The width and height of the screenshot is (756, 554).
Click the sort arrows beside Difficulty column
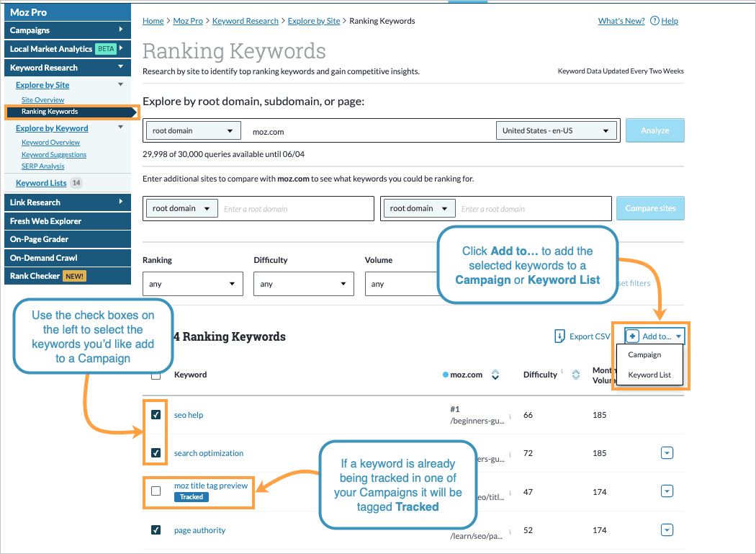(576, 375)
